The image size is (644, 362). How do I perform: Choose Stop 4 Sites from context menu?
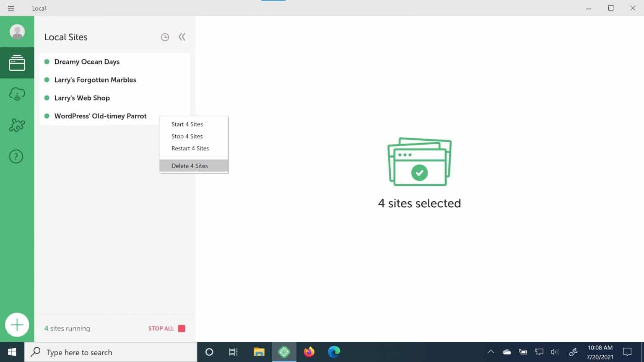pyautogui.click(x=187, y=137)
